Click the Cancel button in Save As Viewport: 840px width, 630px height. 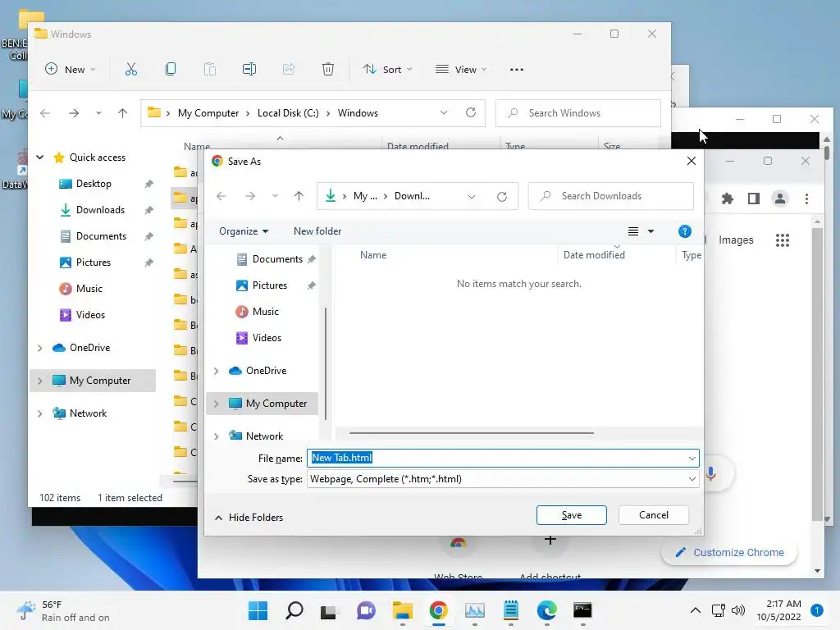[653, 515]
